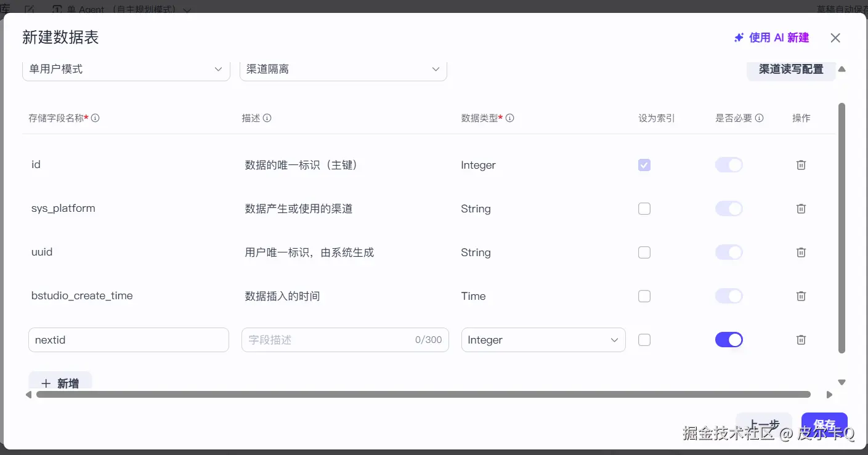Delete the nextid field row

pos(801,340)
